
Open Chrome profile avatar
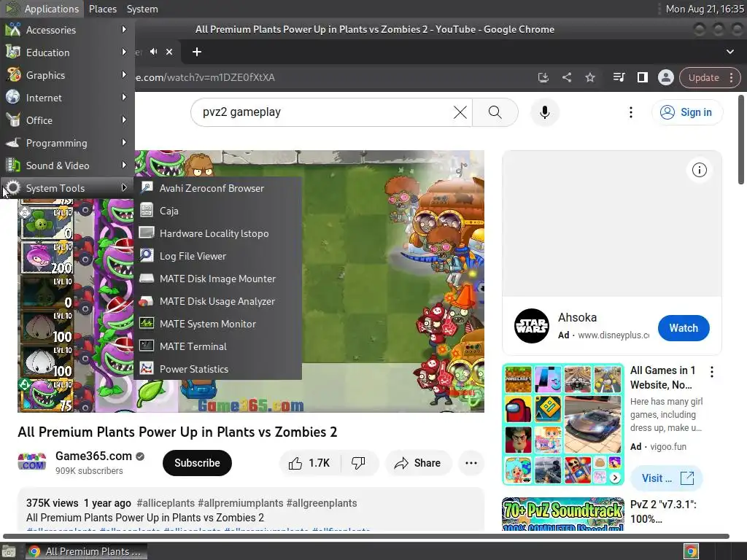point(665,77)
